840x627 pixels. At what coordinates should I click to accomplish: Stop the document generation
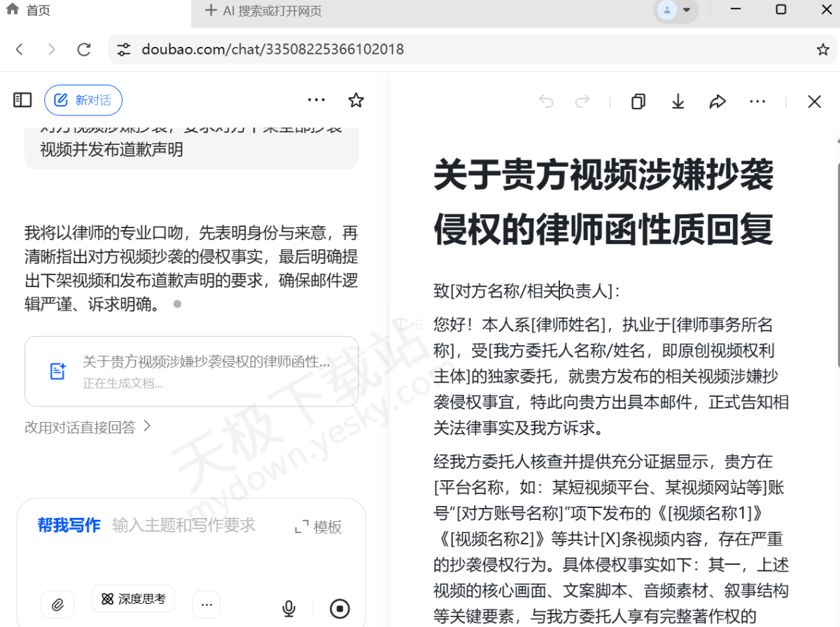pos(339,608)
